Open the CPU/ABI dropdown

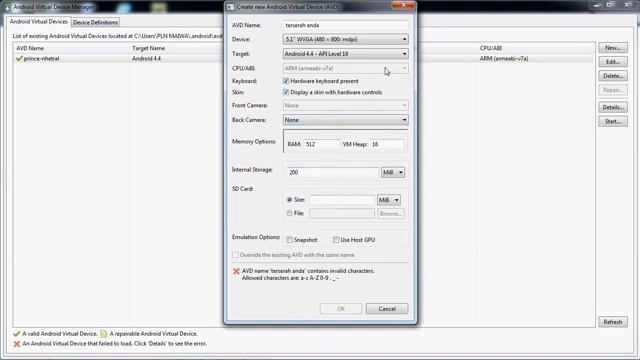tap(345, 68)
